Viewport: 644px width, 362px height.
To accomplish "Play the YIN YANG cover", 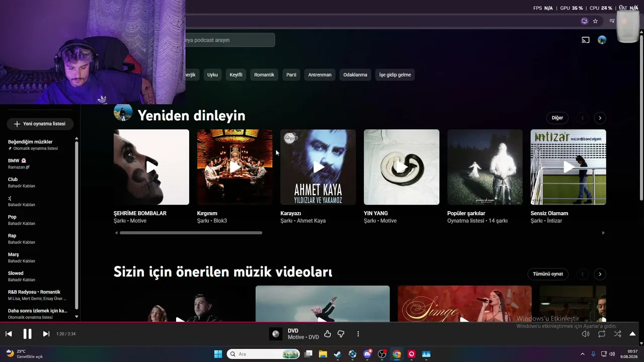I will pos(401,167).
